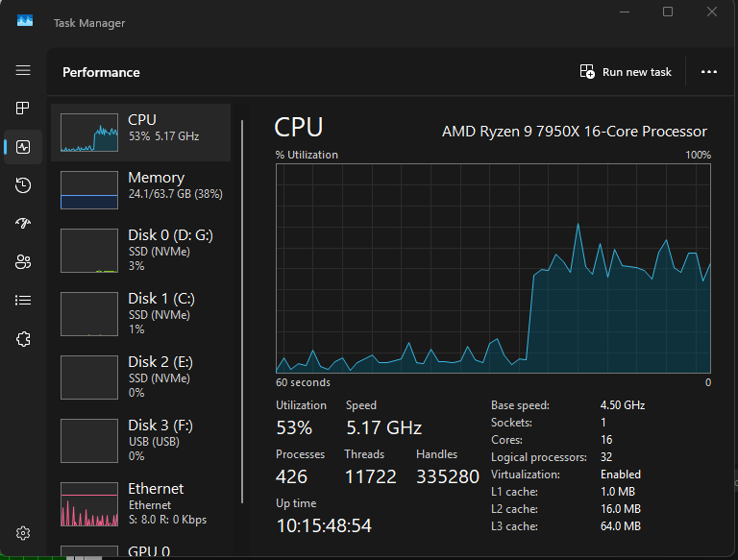
Task: Click the CPU mini graph thumbnail
Action: [x=89, y=133]
